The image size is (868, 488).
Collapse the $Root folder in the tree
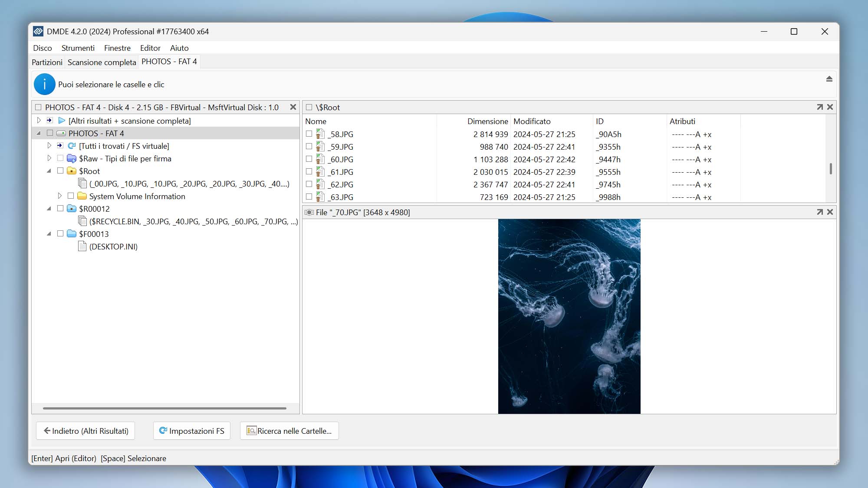(49, 171)
